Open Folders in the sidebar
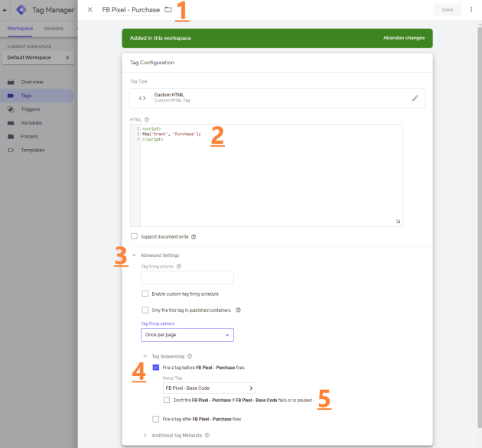 click(x=29, y=136)
